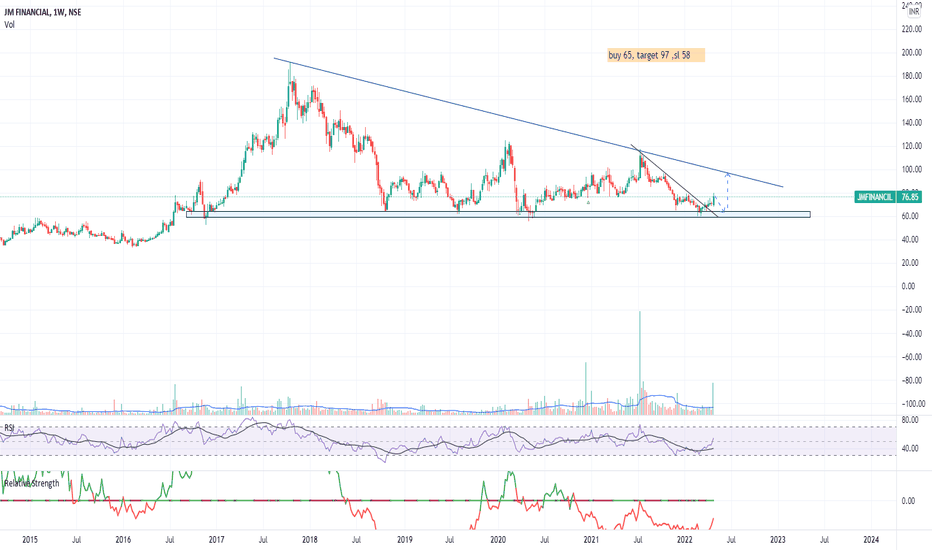Click the 40.00 label on RSI scale
Viewport: 932px width, 550px height.
(x=910, y=448)
